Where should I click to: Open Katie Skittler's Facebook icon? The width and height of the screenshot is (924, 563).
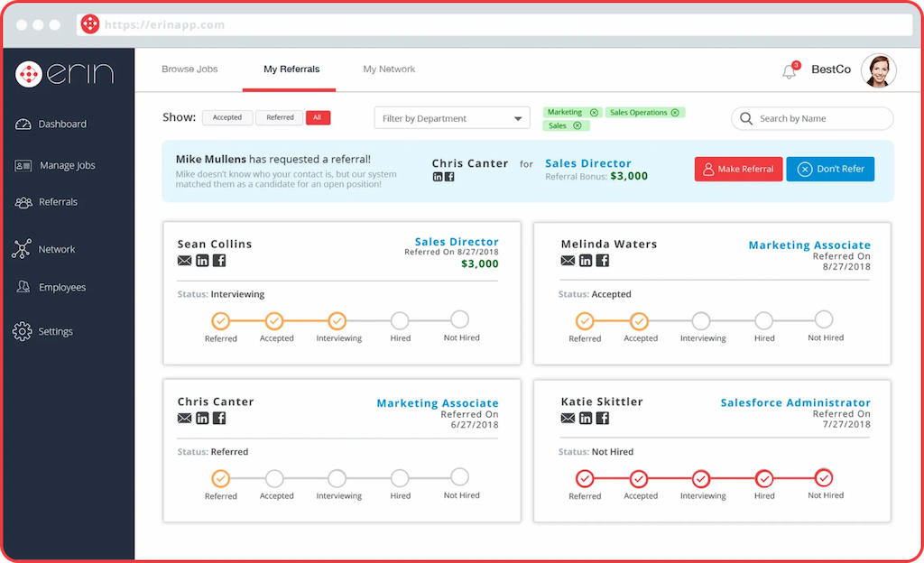coord(603,418)
